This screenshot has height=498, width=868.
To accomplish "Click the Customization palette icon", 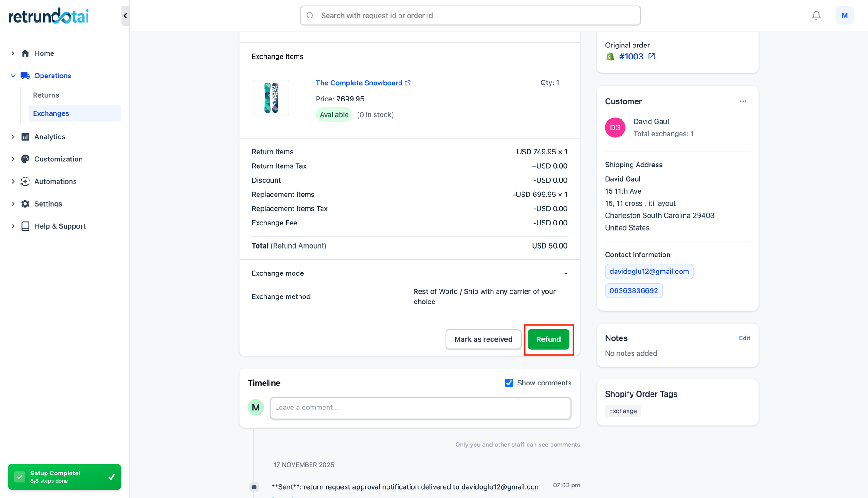I will point(25,159).
